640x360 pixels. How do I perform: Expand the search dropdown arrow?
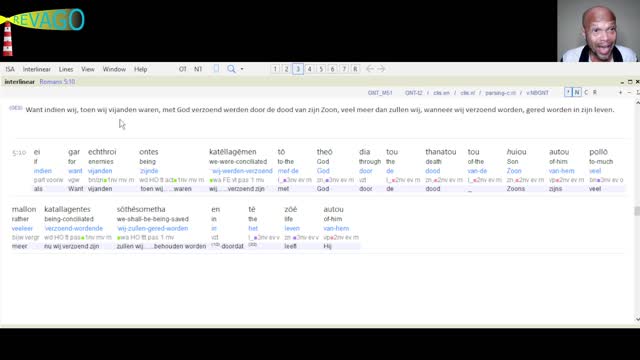[242, 69]
